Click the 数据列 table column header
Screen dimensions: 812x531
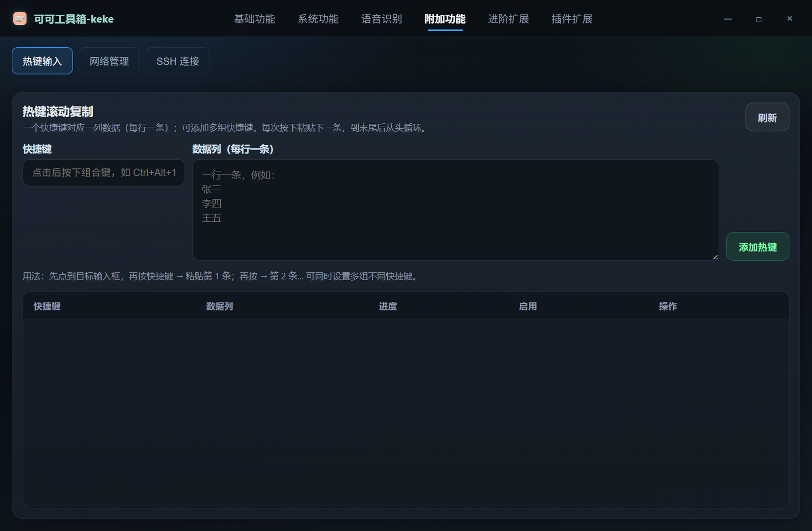(x=220, y=306)
